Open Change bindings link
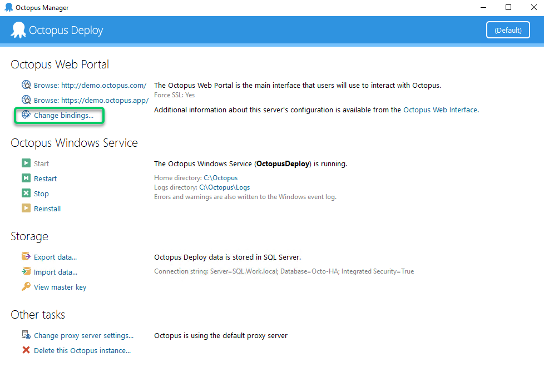The height and width of the screenshot is (392, 544). [64, 115]
